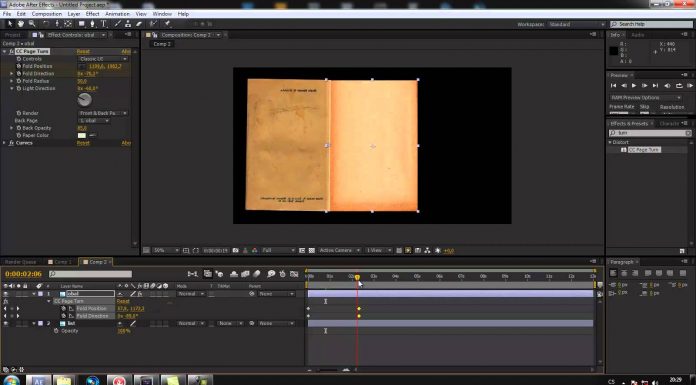This screenshot has height=385, width=696.
Task: Select the Rotation tool
Action: pyautogui.click(x=46, y=24)
